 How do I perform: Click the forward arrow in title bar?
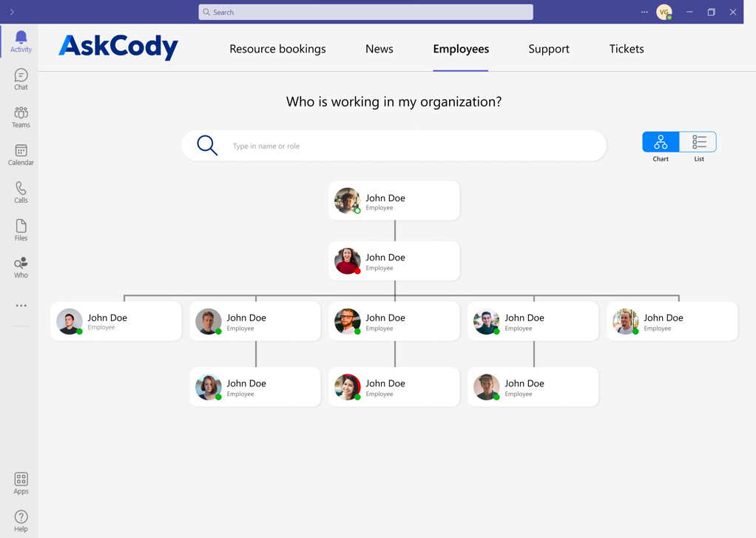(12, 12)
